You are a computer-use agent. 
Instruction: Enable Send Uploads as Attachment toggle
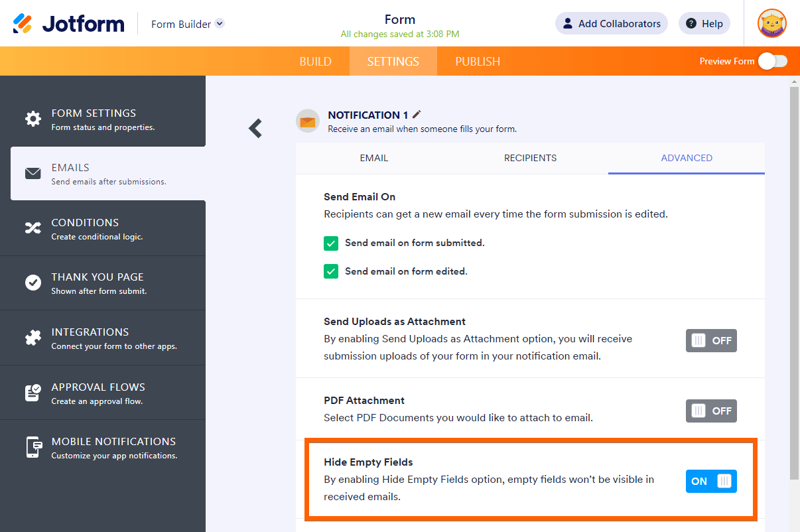(711, 340)
